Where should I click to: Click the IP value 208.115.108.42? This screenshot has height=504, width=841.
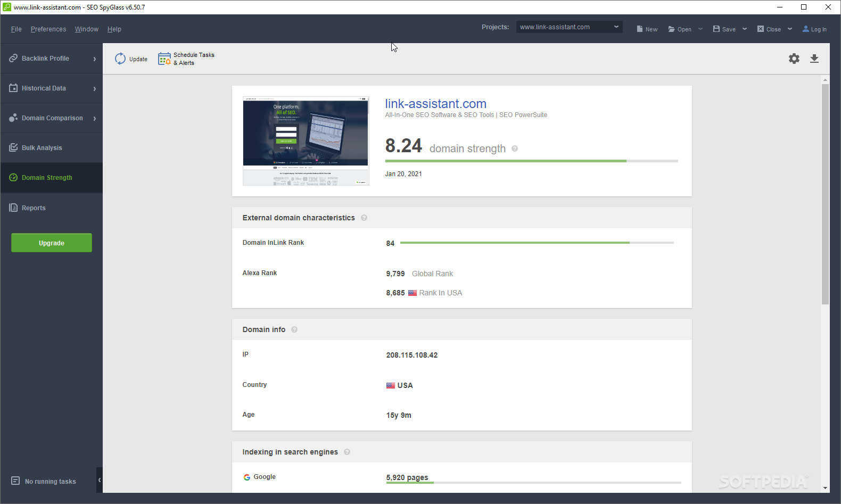coord(412,355)
